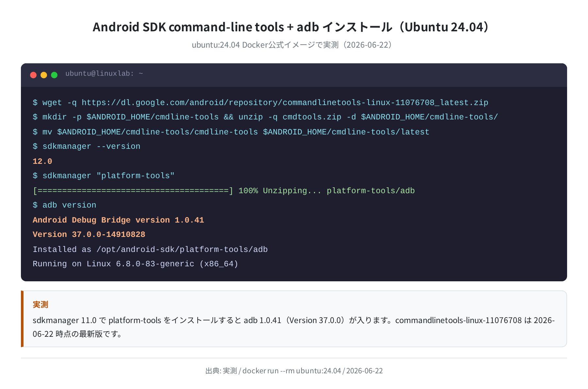Click the Installed as /opt/android-sdk path line
This screenshot has height=389, width=588.
point(150,249)
